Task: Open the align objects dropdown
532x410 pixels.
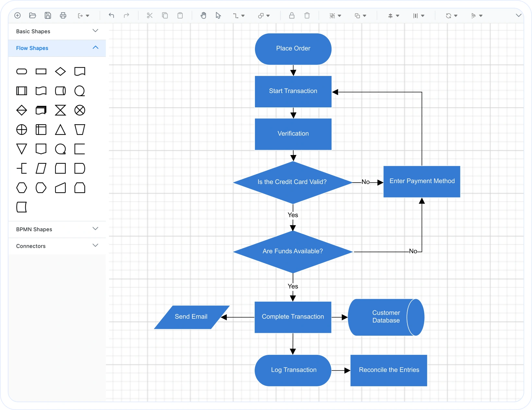Action: point(393,16)
